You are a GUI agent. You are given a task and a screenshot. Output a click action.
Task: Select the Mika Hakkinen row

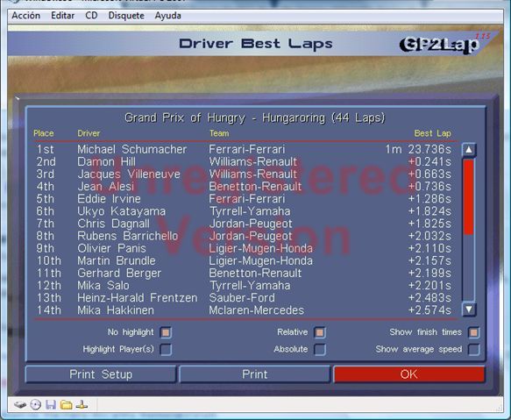coord(244,310)
